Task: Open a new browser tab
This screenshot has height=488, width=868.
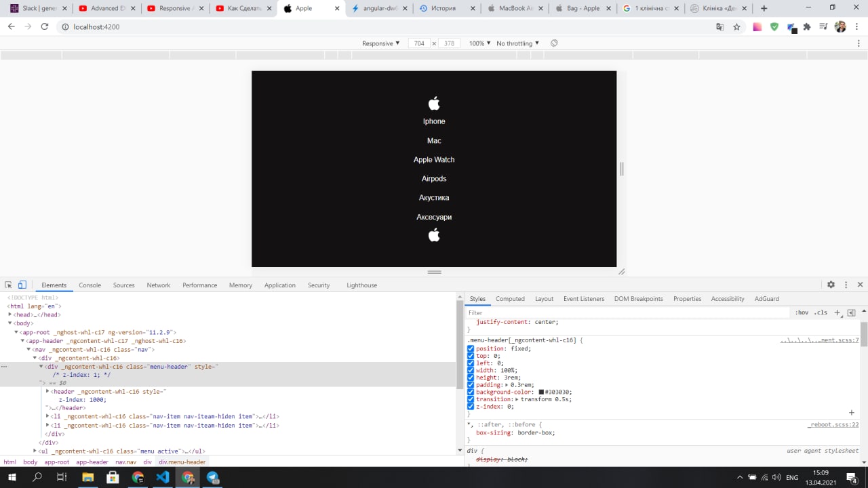Action: pos(764,8)
